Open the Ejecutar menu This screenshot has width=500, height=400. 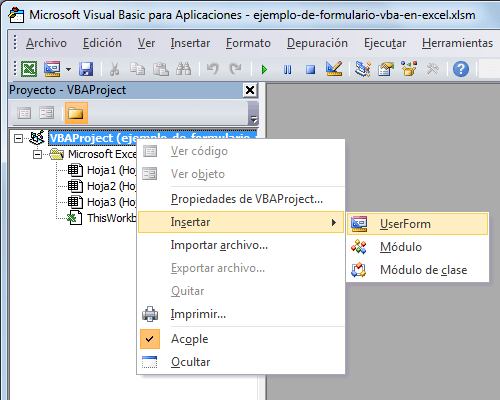coord(385,43)
